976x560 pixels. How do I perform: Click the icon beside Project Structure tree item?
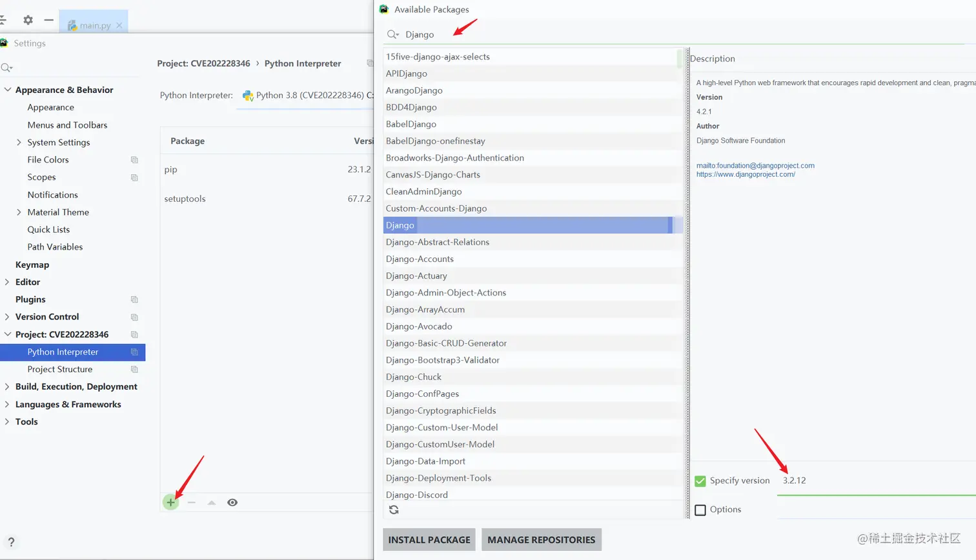(134, 369)
